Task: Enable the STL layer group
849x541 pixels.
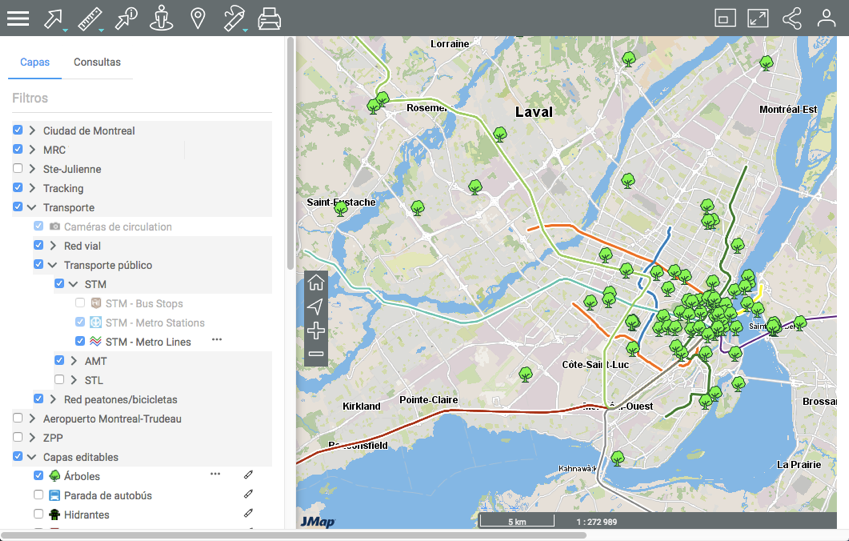Action: click(x=60, y=380)
